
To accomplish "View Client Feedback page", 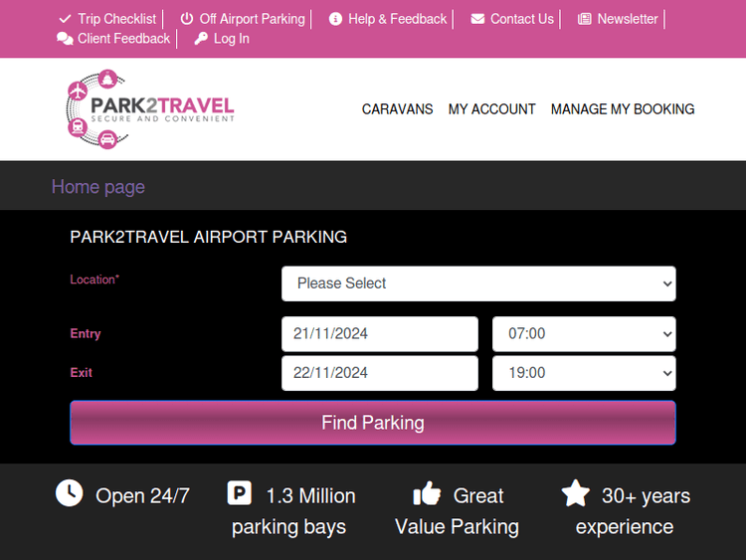I will (x=123, y=39).
